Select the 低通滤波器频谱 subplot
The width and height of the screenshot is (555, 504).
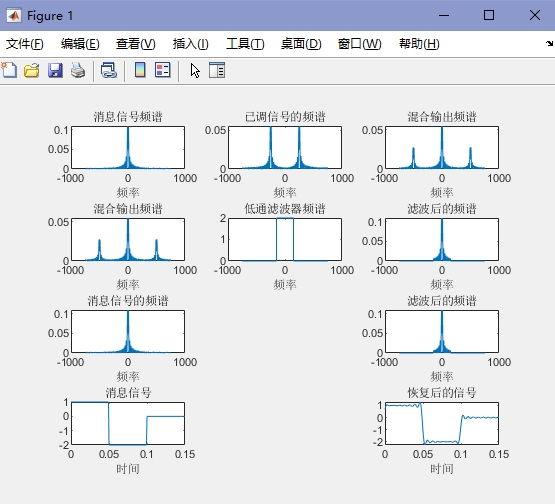click(285, 240)
